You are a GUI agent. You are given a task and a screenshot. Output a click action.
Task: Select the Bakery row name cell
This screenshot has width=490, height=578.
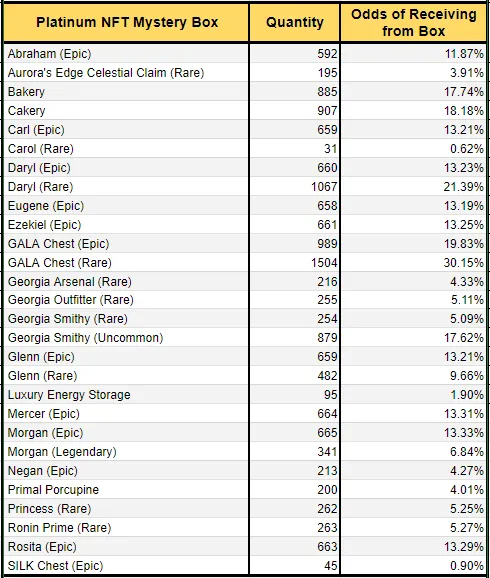pyautogui.click(x=126, y=92)
